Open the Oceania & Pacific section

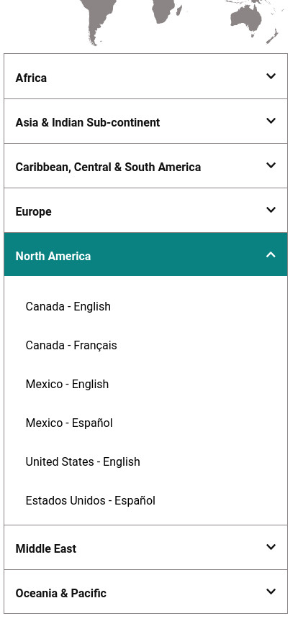click(x=145, y=592)
